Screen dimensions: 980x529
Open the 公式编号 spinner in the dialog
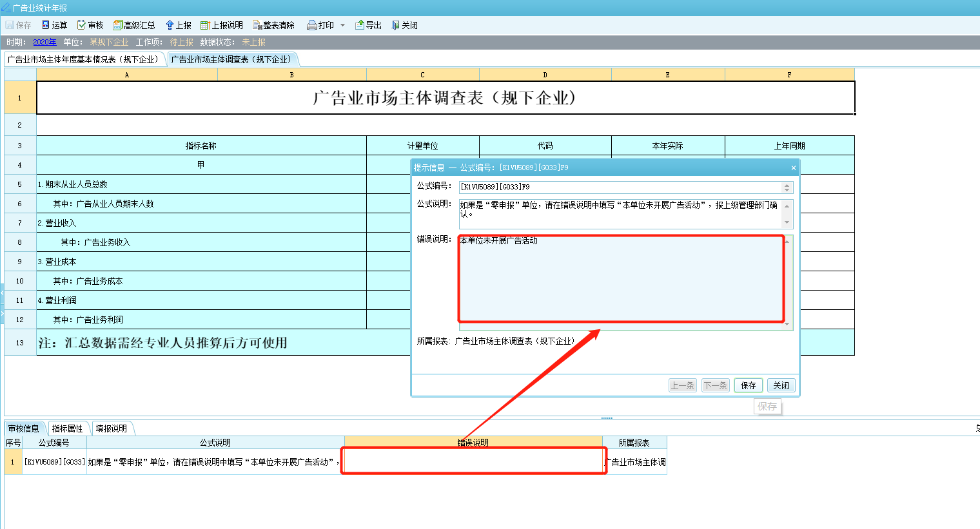coord(787,187)
